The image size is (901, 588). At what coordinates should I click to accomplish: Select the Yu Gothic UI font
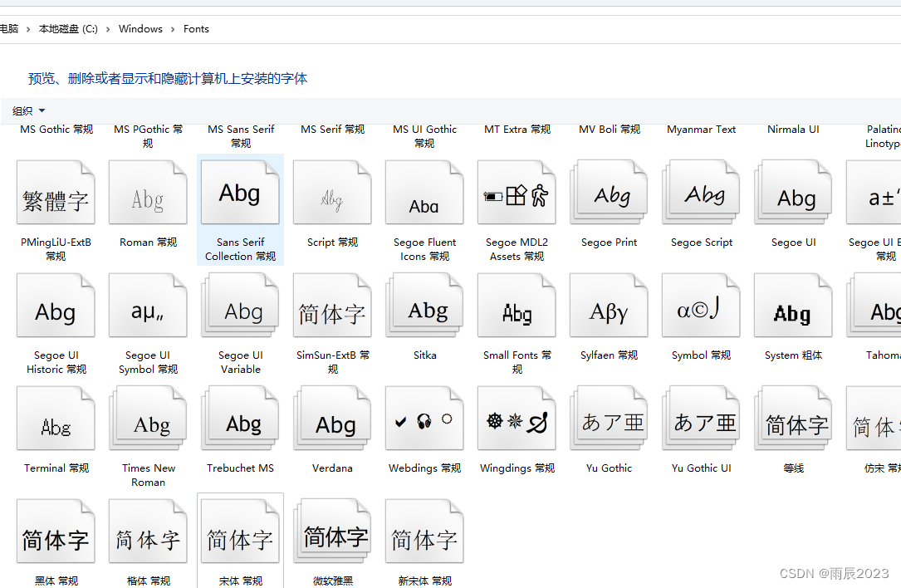click(x=701, y=418)
